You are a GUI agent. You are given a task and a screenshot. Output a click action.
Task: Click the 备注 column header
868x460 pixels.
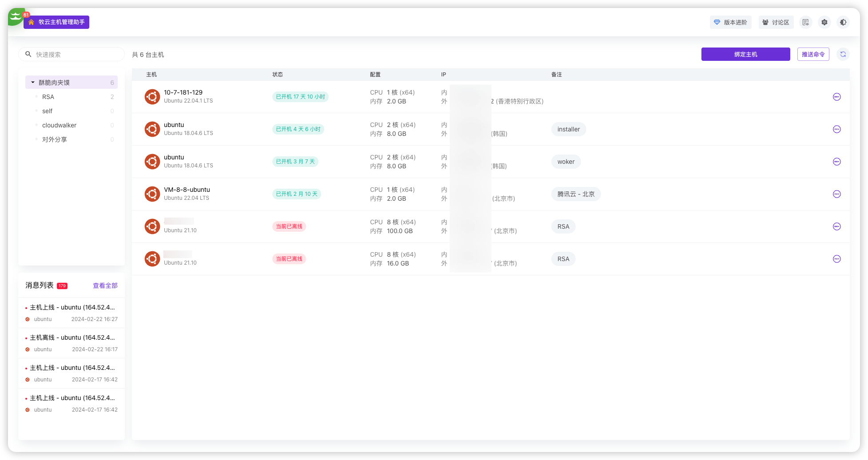tap(557, 75)
